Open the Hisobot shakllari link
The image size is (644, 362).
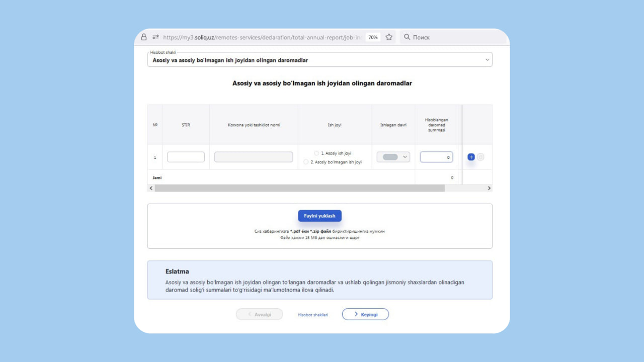tap(312, 315)
